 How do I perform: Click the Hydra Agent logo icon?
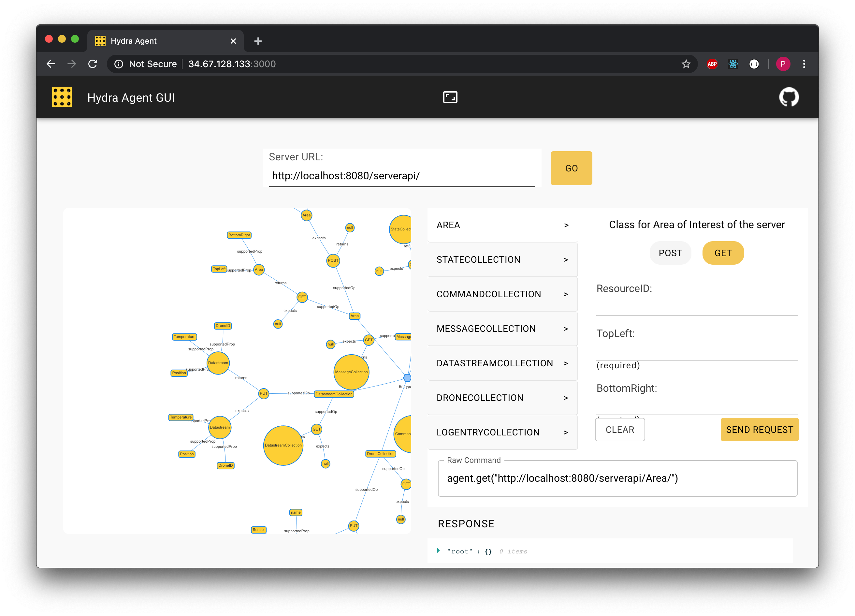pos(62,97)
